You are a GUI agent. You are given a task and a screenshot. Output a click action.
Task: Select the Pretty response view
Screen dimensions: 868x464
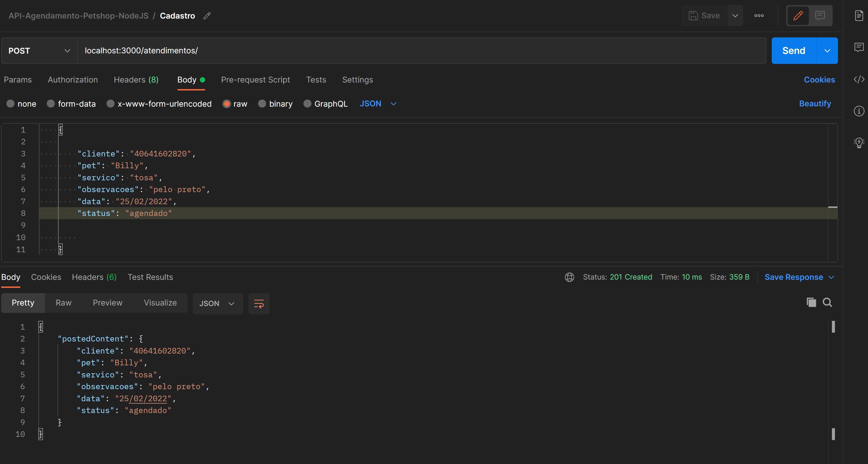[x=23, y=303]
